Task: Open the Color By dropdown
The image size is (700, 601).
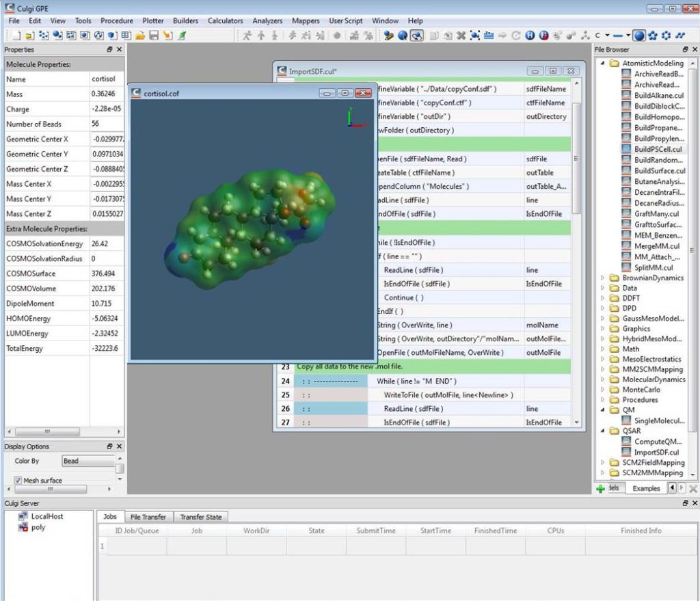Action: 87,461
